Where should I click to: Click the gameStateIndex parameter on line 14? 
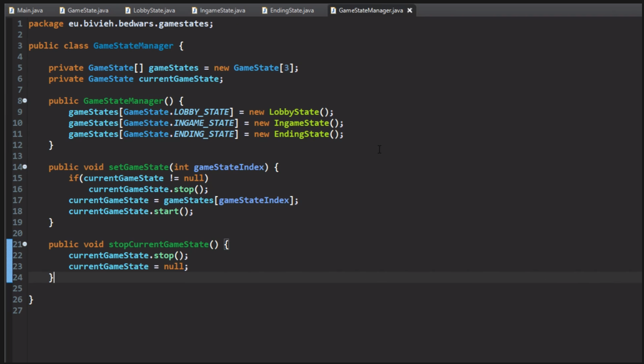[x=229, y=167]
